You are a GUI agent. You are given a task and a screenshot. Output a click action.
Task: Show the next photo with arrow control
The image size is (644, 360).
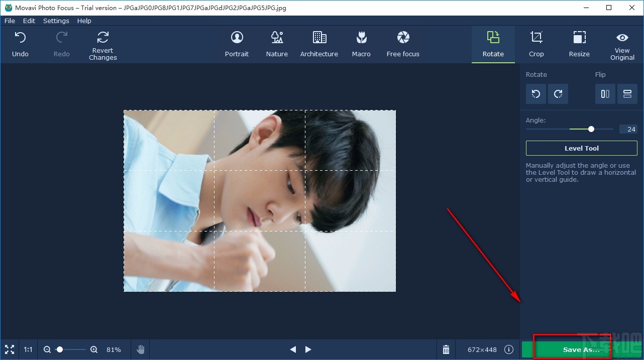[x=308, y=349]
